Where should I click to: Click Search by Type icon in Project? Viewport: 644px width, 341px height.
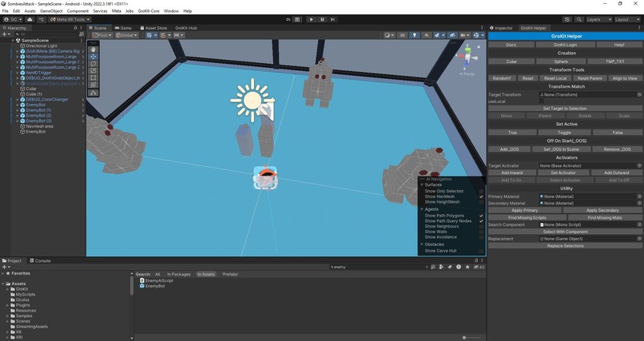(442, 268)
